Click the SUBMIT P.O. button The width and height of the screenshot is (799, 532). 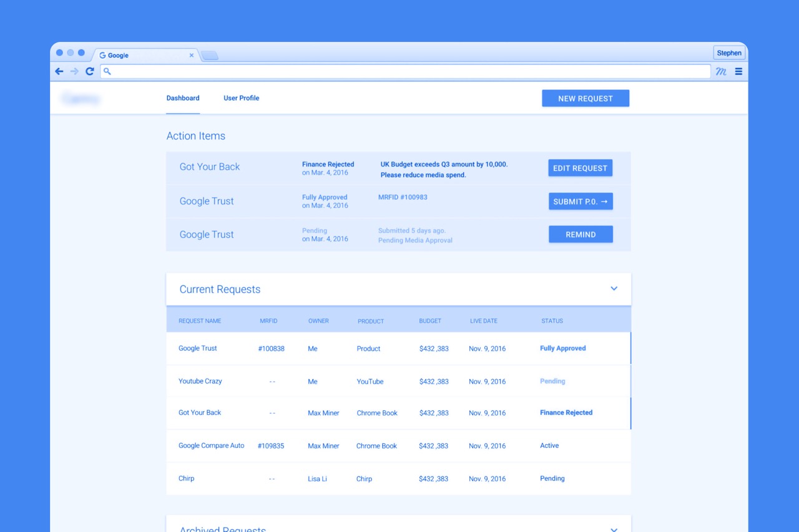(x=581, y=201)
